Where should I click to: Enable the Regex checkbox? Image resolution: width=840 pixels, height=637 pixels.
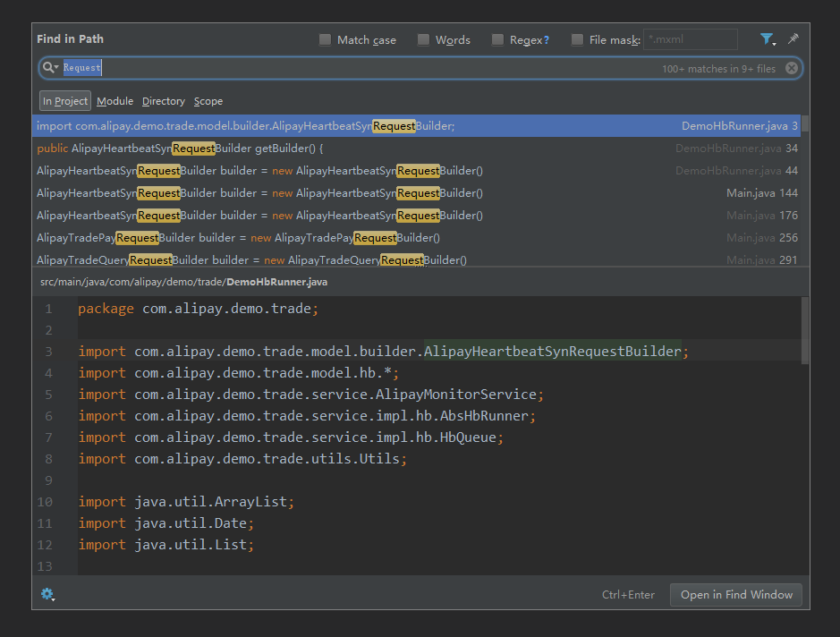[x=497, y=39]
